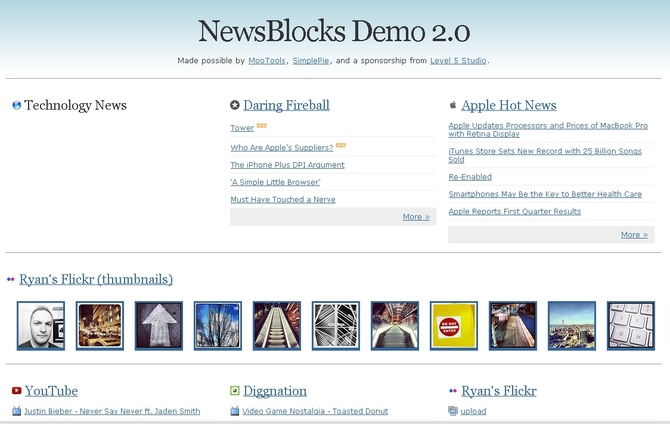The height and width of the screenshot is (424, 670).
Task: Open the Daring Fireball heading link
Action: click(x=286, y=105)
